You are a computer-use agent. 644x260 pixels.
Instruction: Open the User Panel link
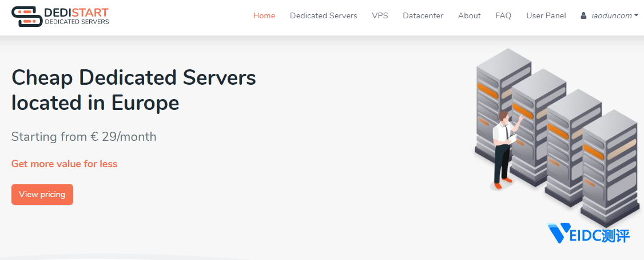pos(546,16)
